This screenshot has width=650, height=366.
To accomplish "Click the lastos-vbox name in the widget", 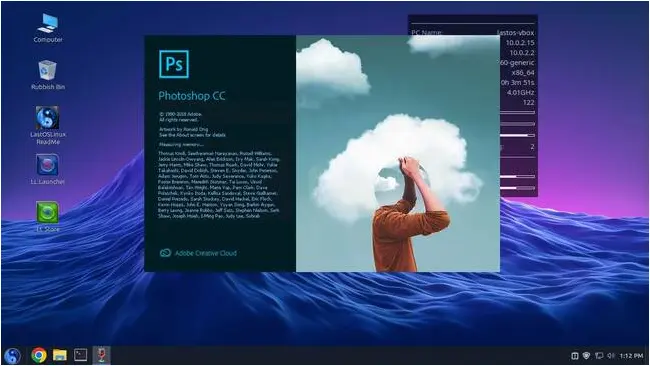I will click(515, 33).
